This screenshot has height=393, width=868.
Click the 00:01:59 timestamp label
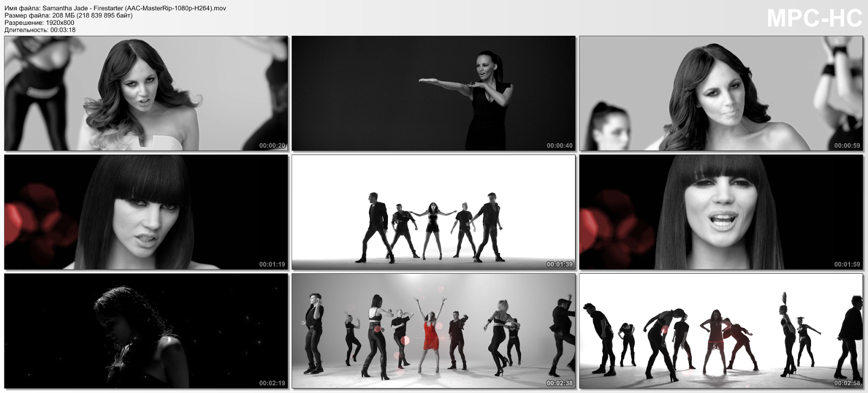click(x=847, y=265)
